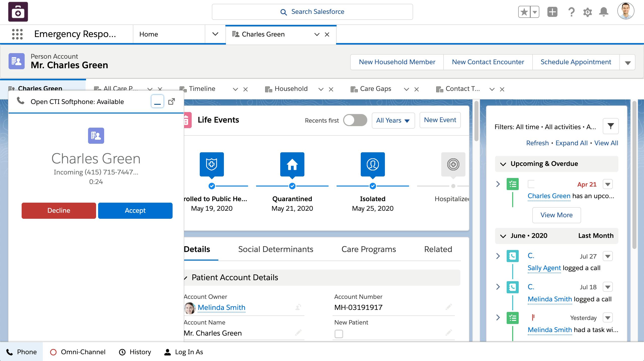Viewport: 644px width, 361px height.
Task: Click the View All link
Action: (x=606, y=143)
